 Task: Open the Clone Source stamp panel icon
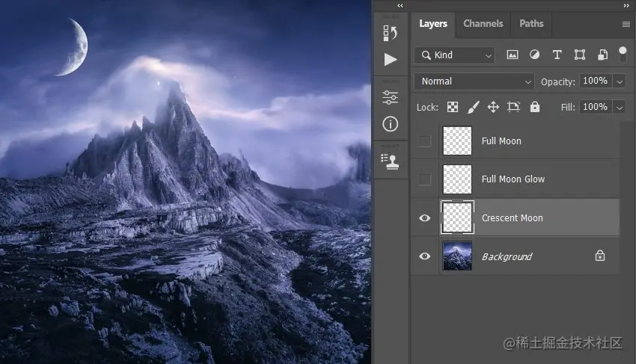pos(390,161)
